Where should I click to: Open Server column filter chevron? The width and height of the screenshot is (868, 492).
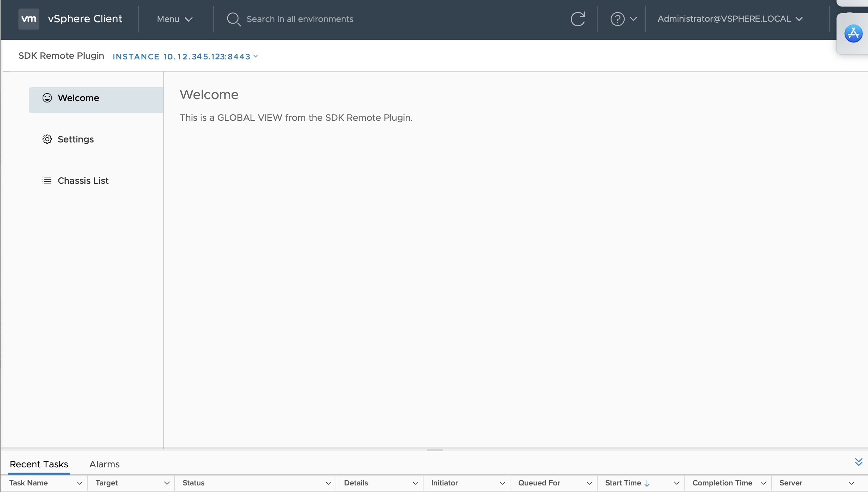[852, 483]
